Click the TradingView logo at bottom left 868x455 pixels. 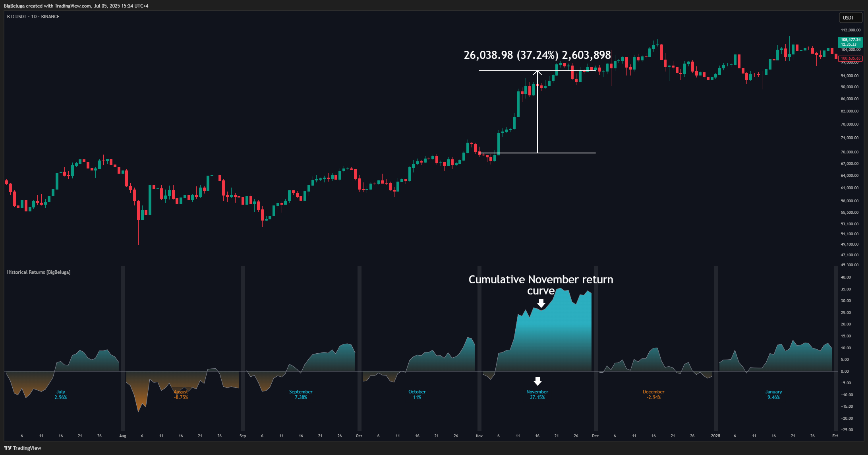tap(23, 448)
